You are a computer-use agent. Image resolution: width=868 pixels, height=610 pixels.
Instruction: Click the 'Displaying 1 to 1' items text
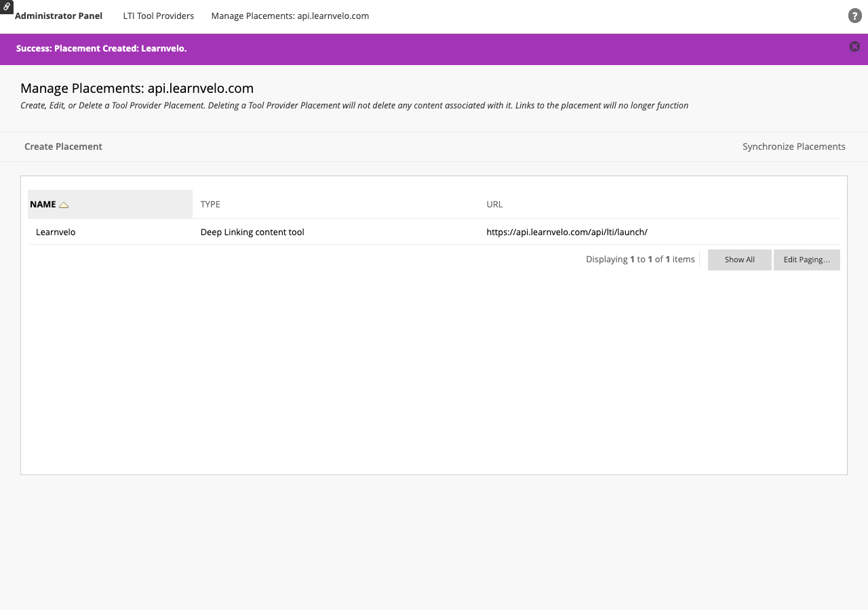click(x=640, y=259)
